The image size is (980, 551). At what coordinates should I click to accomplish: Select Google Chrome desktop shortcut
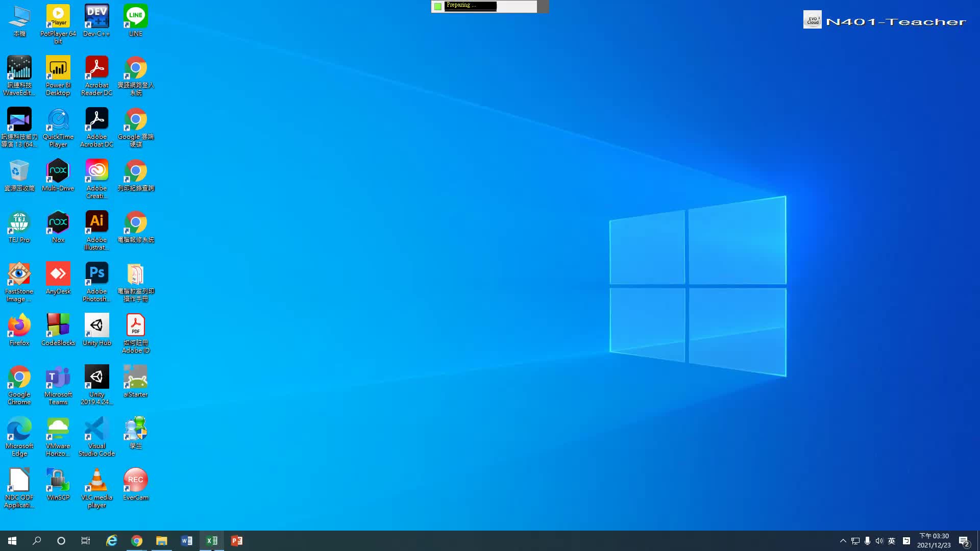click(x=19, y=385)
